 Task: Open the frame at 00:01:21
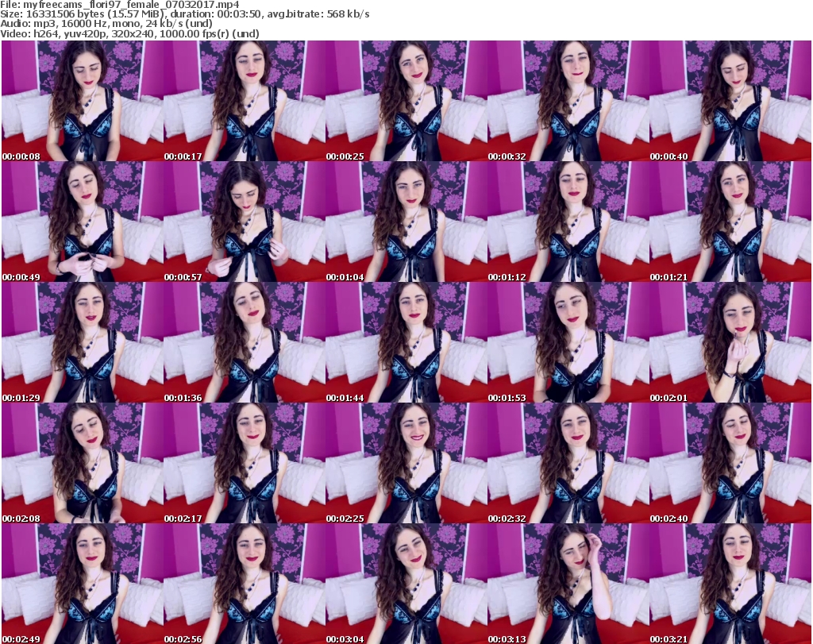pyautogui.click(x=730, y=222)
